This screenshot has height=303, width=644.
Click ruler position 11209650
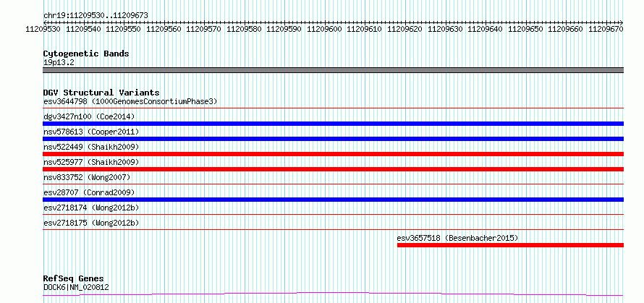(x=527, y=29)
